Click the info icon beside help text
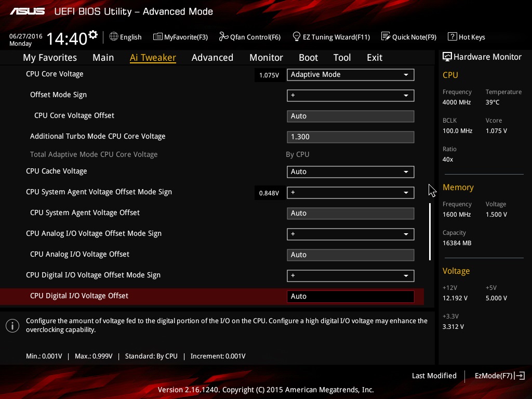The image size is (532, 399). (x=12, y=326)
